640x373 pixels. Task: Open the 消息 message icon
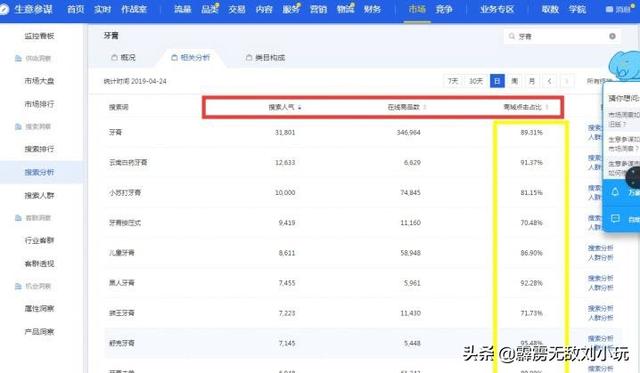(x=609, y=9)
